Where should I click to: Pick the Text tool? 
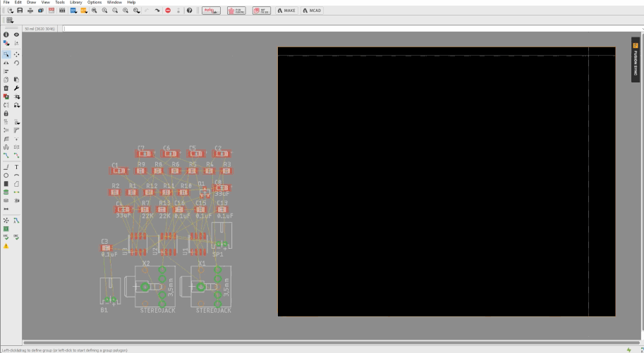16,167
